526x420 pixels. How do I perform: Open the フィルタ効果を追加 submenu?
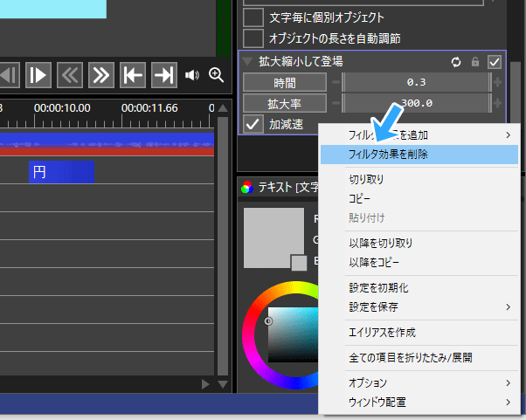pos(419,135)
